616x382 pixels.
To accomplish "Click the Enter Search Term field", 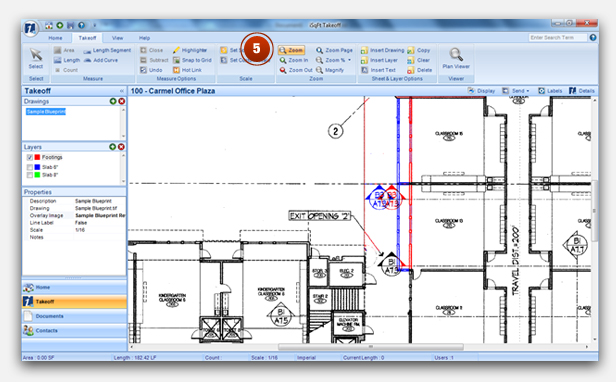I will click(558, 37).
